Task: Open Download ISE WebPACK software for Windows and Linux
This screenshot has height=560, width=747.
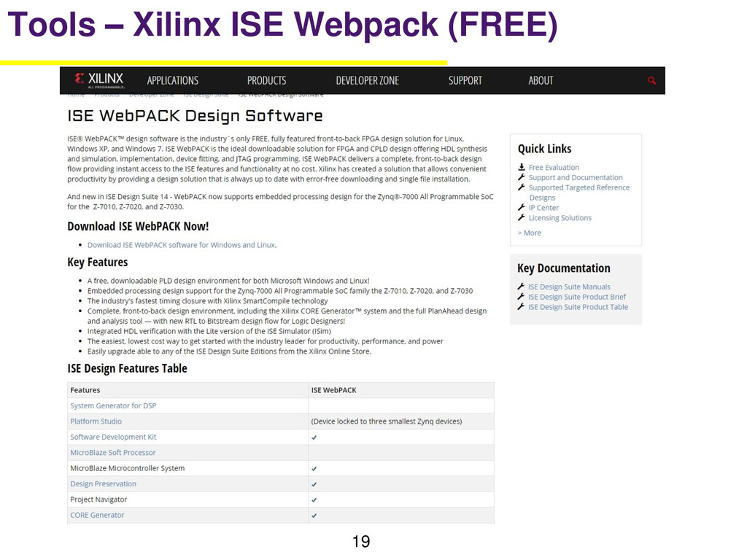Action: point(181,245)
